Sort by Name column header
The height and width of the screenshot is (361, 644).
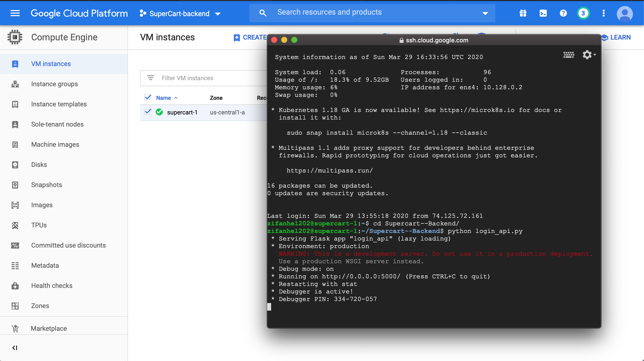point(164,98)
